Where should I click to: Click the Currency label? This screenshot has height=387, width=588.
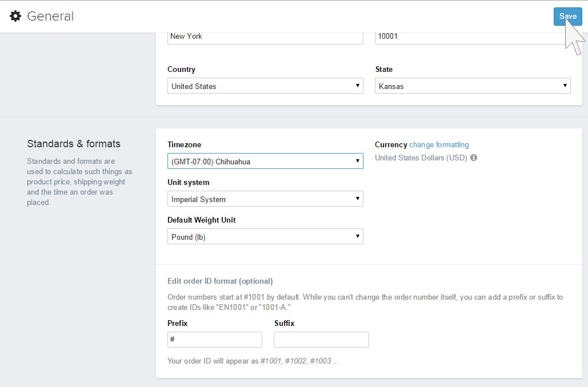391,144
